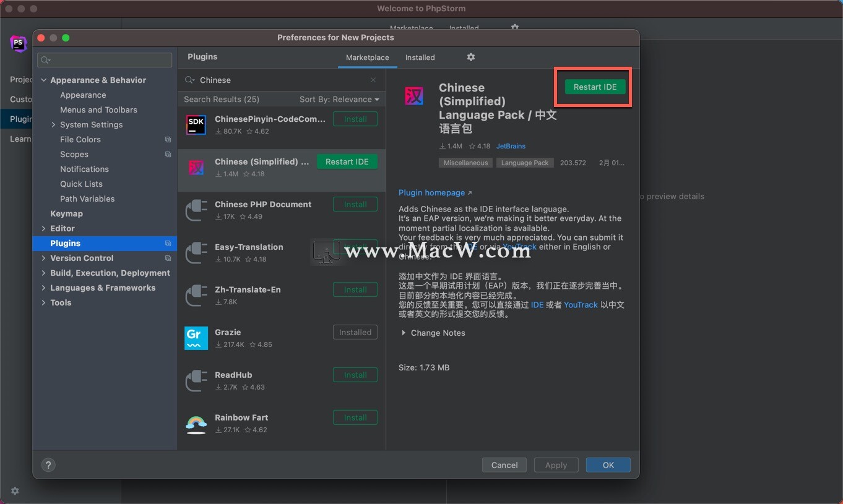The width and height of the screenshot is (843, 504).
Task: Expand the Tools section
Action: tap(44, 303)
